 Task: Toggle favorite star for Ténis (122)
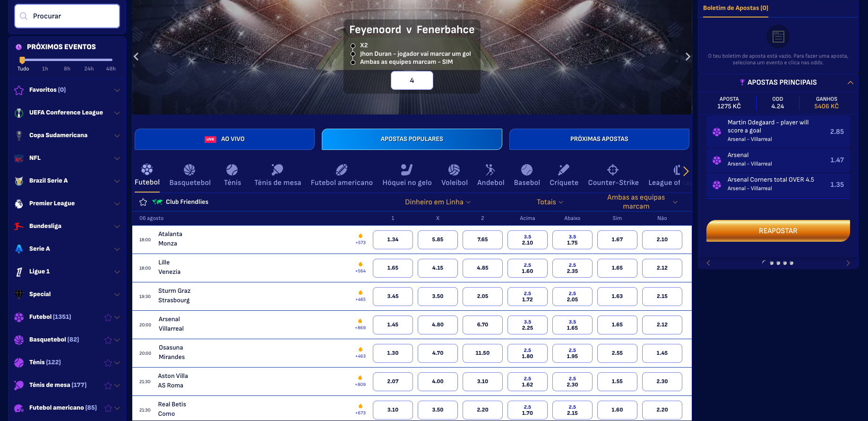click(107, 362)
